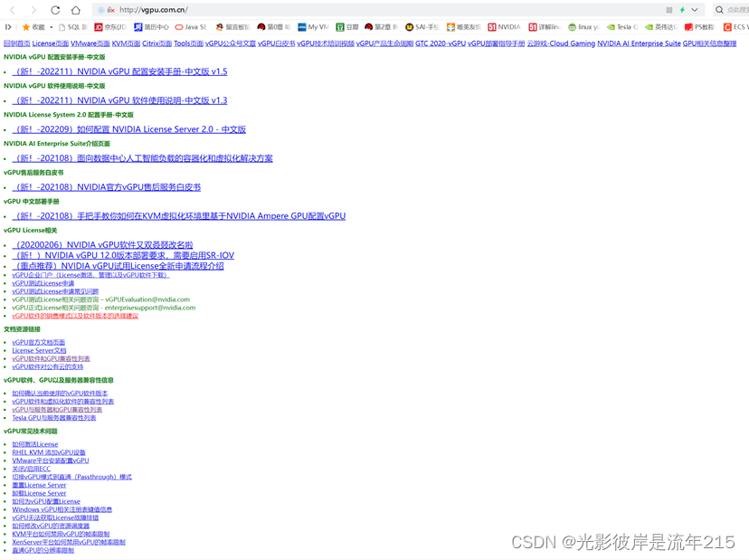This screenshot has width=749, height=560.
Task: Open the 直通GPU的分辨率限制 link
Action: tap(43, 550)
